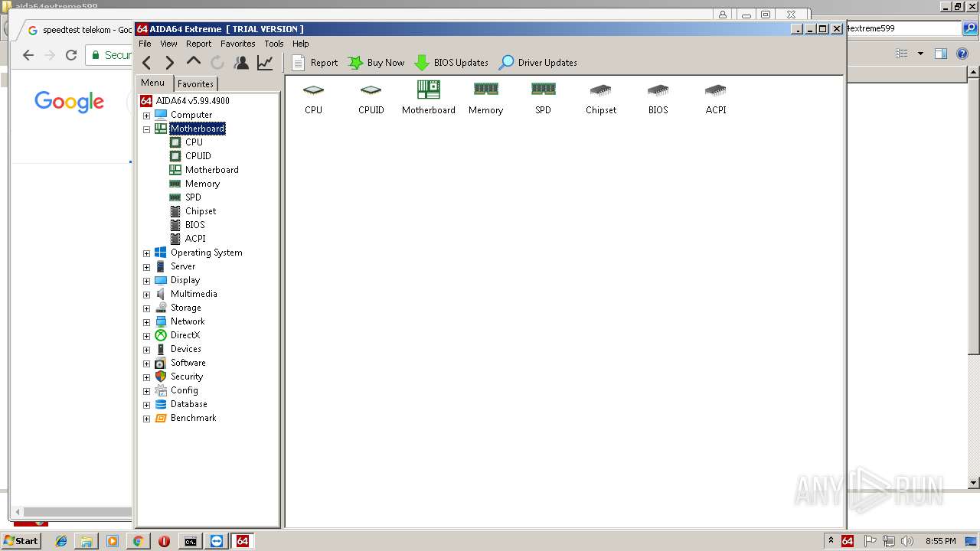Open Opera from the taskbar

click(164, 541)
